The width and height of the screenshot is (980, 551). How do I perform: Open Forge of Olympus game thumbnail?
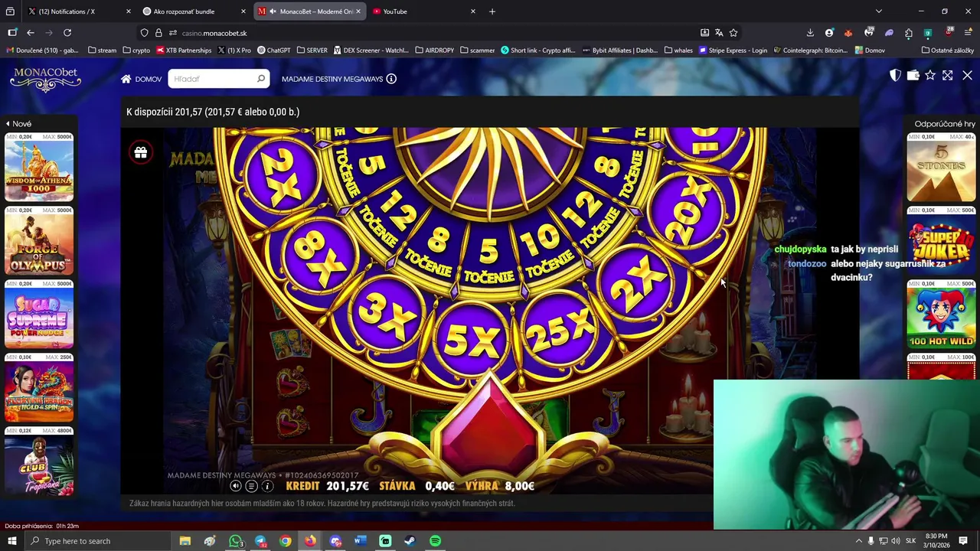pyautogui.click(x=39, y=240)
